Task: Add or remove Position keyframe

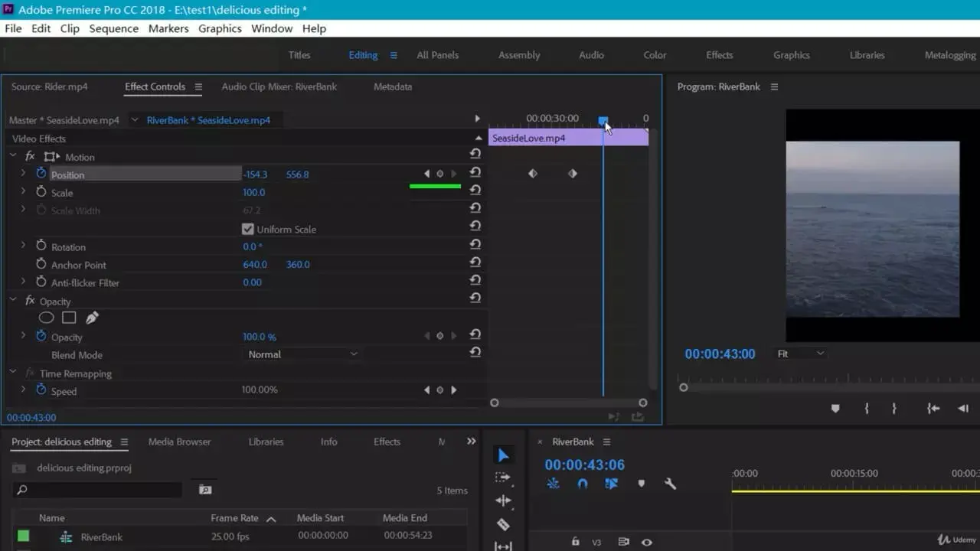Action: pyautogui.click(x=439, y=174)
